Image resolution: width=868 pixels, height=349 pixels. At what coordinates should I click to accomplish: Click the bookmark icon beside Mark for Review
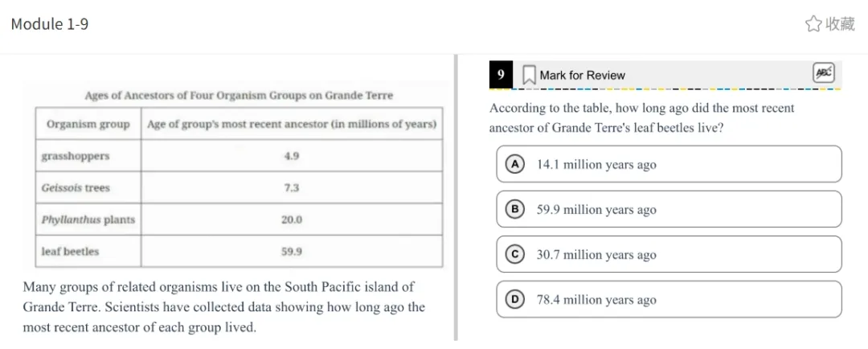click(x=529, y=75)
